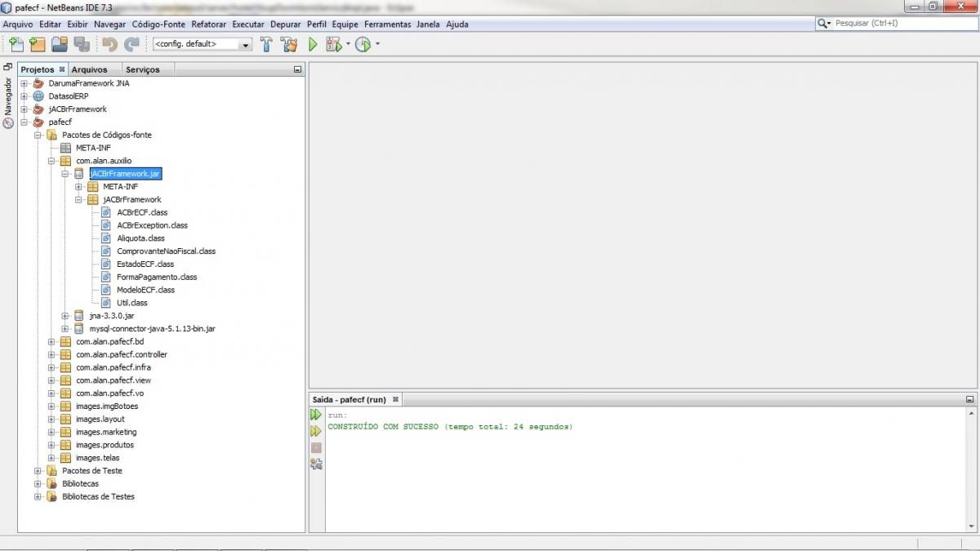
Task: Select FormaPagamento.class file
Action: (x=157, y=278)
